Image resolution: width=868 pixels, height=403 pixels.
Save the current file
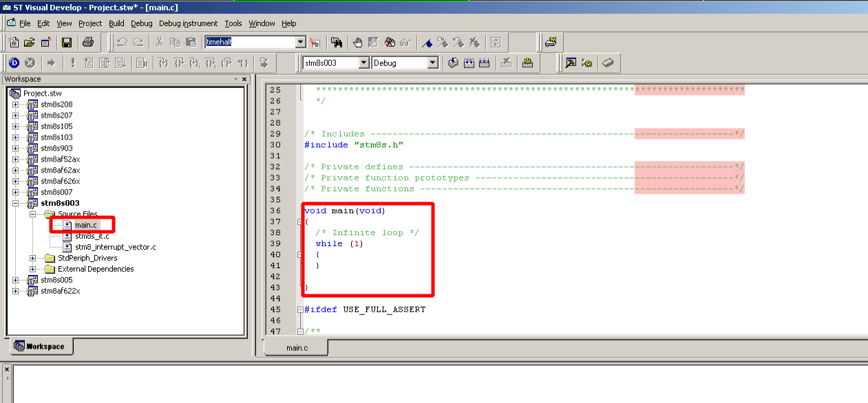(x=65, y=42)
